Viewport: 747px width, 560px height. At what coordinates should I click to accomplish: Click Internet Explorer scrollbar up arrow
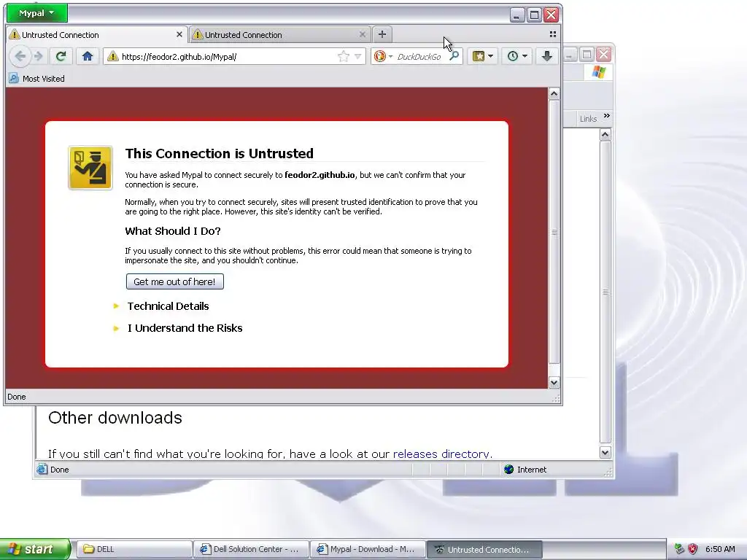click(x=605, y=134)
